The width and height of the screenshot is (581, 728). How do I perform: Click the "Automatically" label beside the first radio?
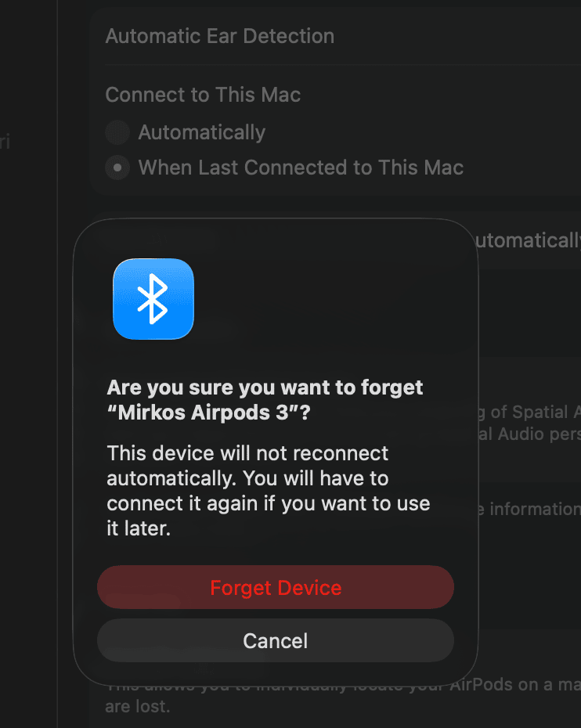tap(201, 132)
